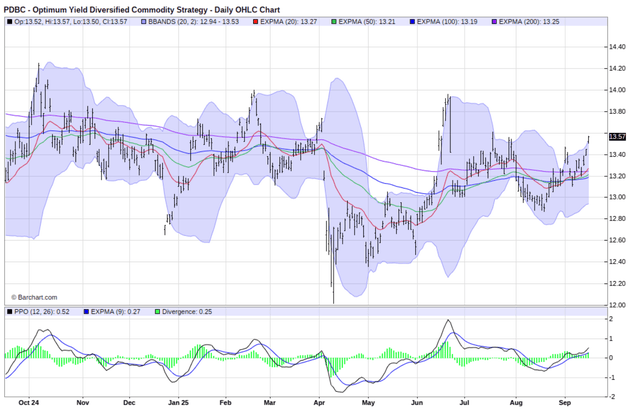
Task: Click the 12.40 price axis label
Action: [617, 262]
